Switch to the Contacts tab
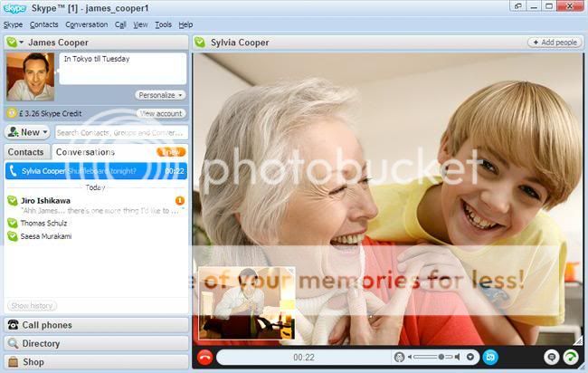 (26, 152)
